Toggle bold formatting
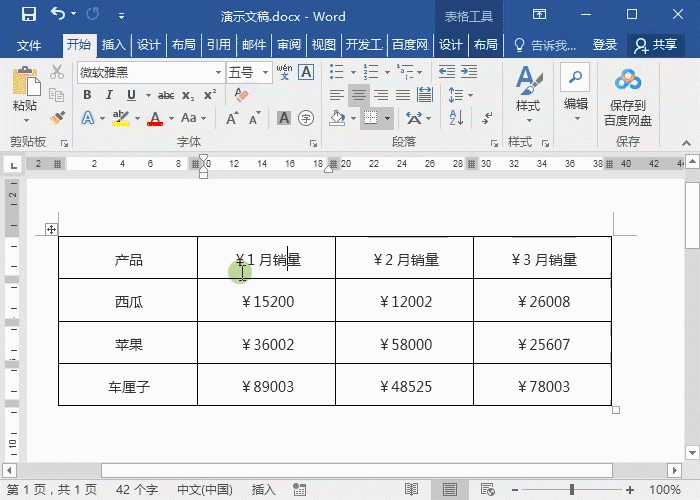The height and width of the screenshot is (500, 700). click(x=88, y=95)
